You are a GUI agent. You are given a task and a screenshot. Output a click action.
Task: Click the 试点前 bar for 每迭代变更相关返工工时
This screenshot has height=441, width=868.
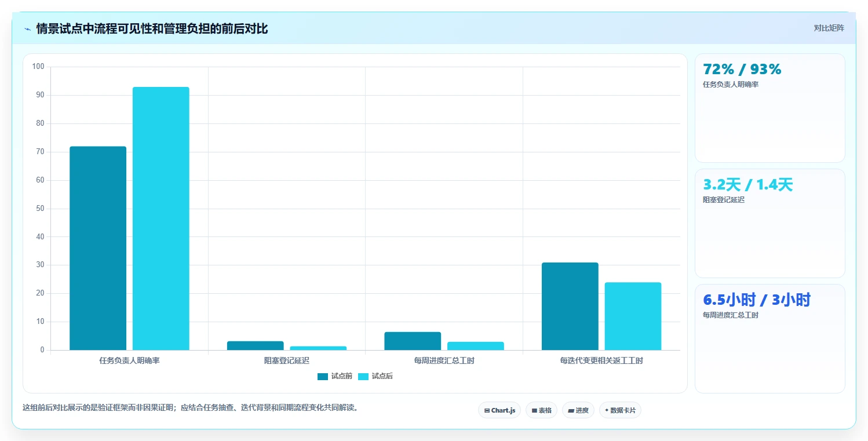coord(570,306)
